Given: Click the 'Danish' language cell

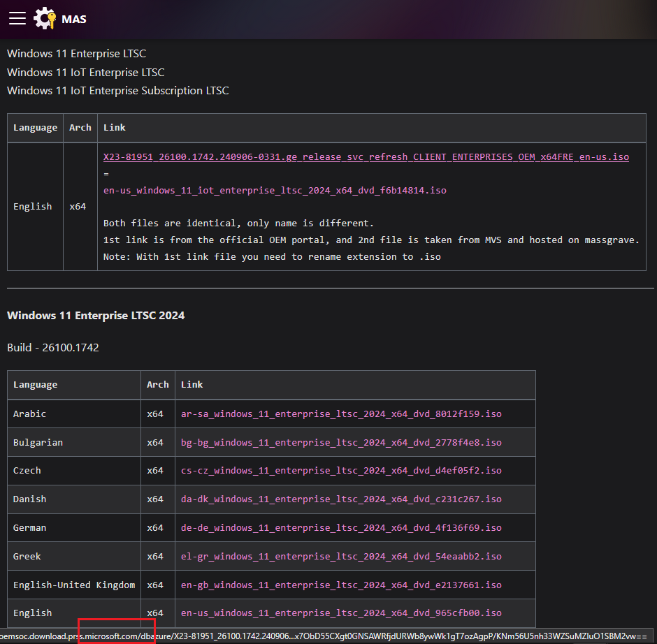Looking at the screenshot, I should [74, 499].
